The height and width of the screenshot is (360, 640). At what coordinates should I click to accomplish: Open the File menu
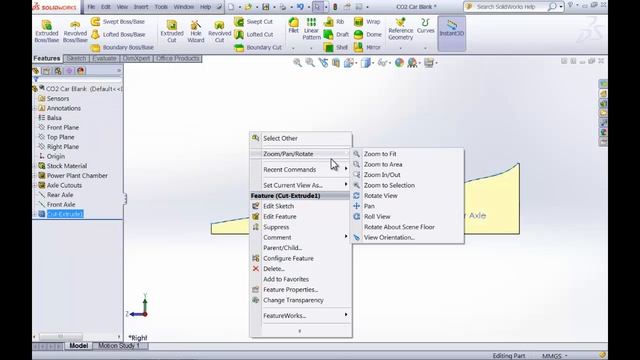[x=91, y=7]
